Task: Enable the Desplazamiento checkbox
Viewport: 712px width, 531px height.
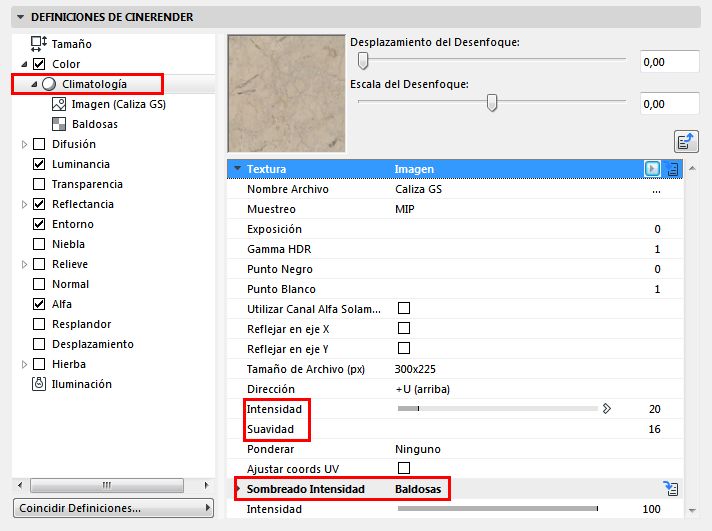Action: 39,344
